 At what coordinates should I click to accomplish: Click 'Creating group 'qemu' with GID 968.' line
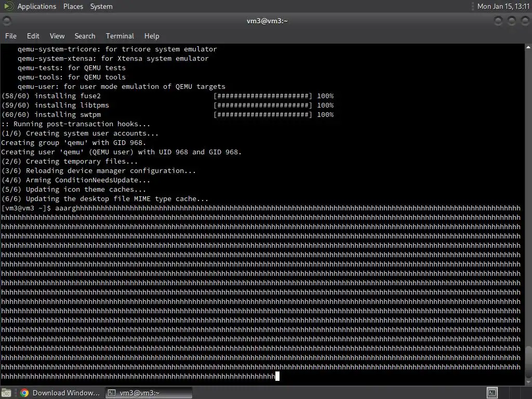(74, 143)
